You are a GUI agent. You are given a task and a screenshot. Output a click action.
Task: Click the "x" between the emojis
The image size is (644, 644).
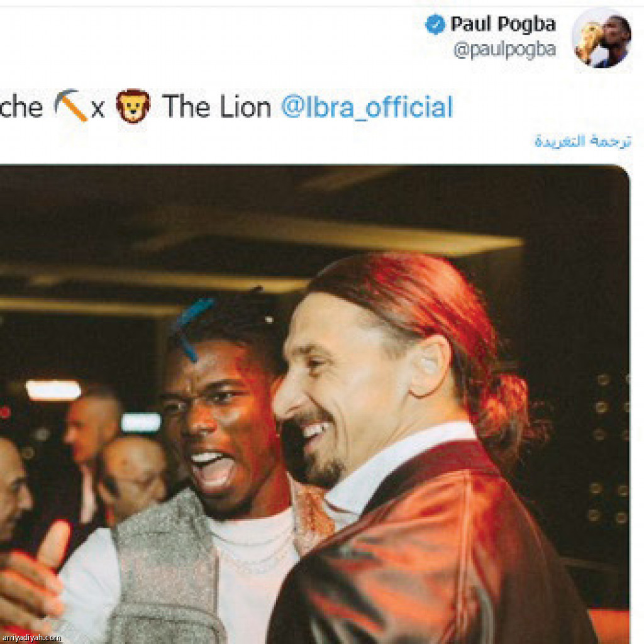tap(97, 109)
